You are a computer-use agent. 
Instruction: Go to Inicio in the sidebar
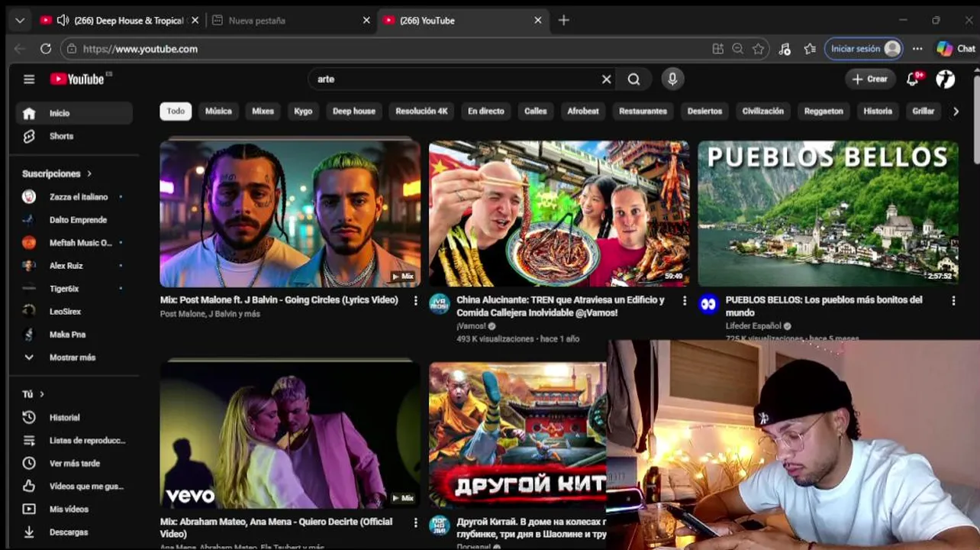74,113
